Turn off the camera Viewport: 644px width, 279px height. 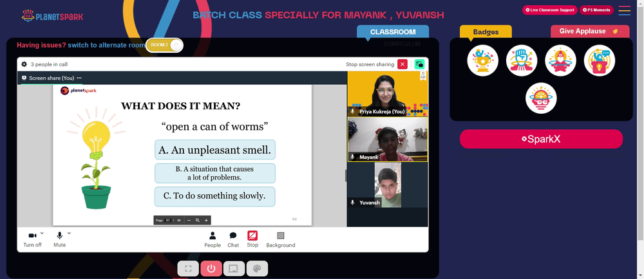click(x=32, y=239)
